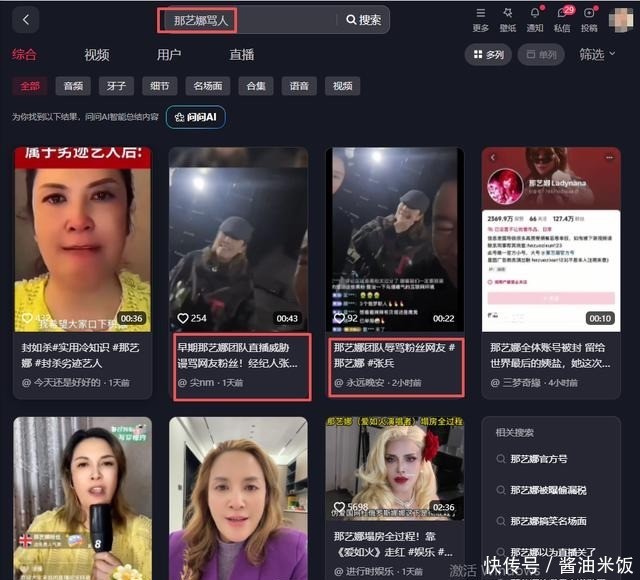Switch to the 视频 tab

97,55
